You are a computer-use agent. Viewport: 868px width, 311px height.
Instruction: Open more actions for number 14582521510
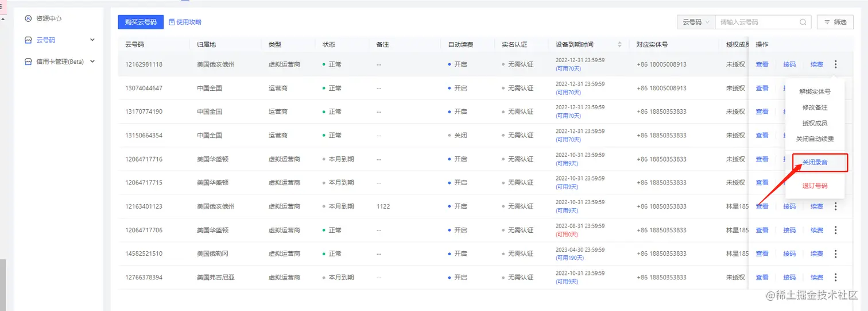(835, 254)
